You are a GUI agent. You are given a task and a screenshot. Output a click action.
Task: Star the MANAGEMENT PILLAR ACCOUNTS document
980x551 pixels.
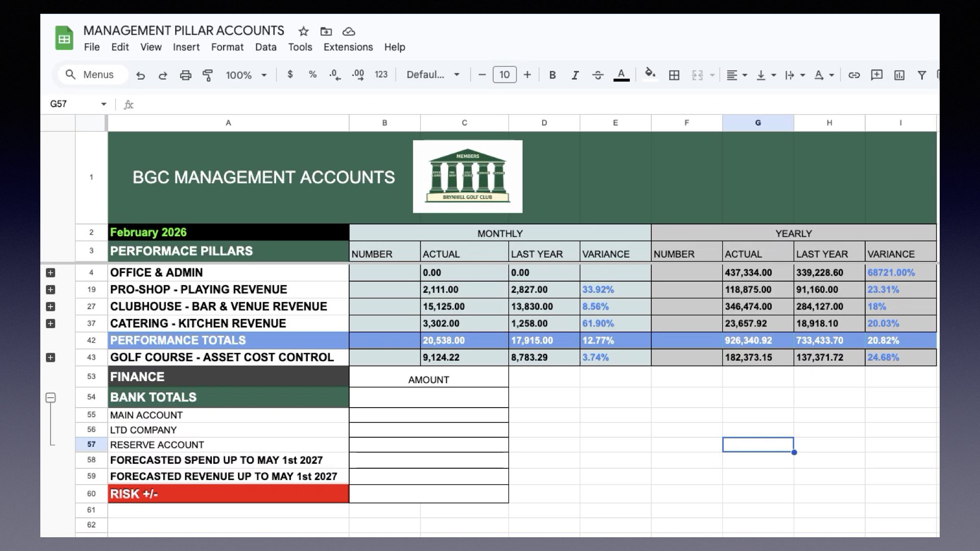304,32
